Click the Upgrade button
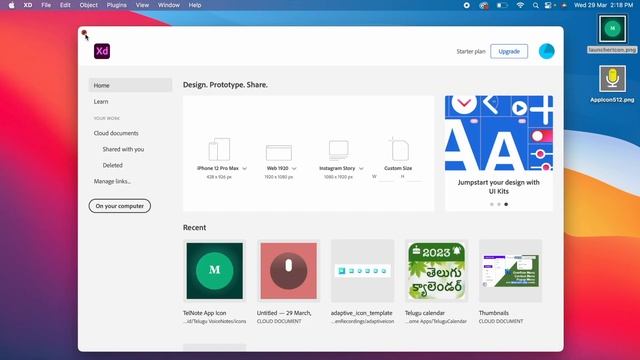 click(x=509, y=51)
